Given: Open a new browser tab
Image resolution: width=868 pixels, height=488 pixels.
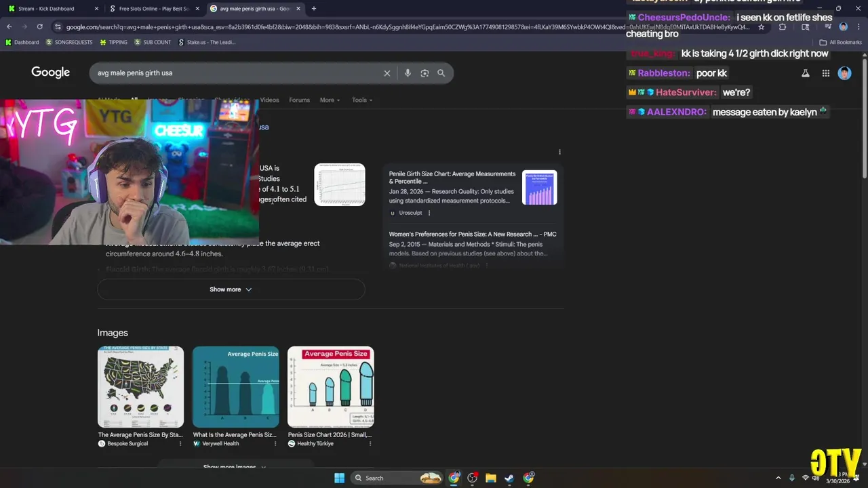Looking at the screenshot, I should [313, 9].
